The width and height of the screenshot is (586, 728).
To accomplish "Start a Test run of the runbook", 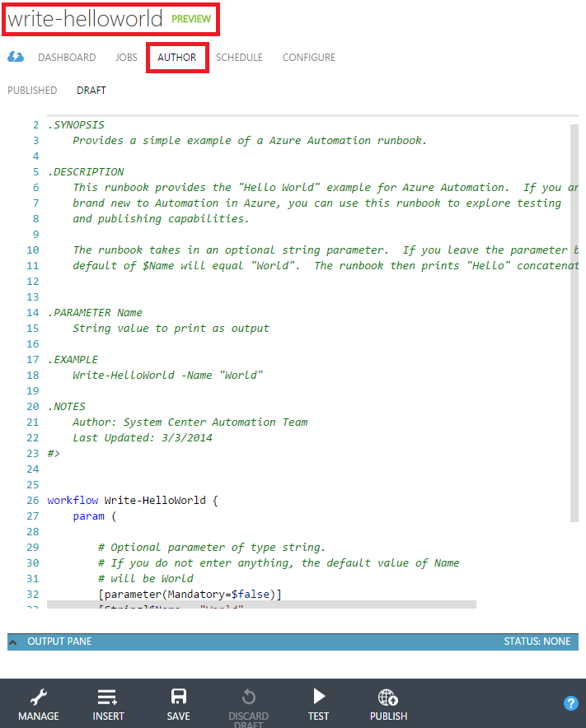I will 319,696.
